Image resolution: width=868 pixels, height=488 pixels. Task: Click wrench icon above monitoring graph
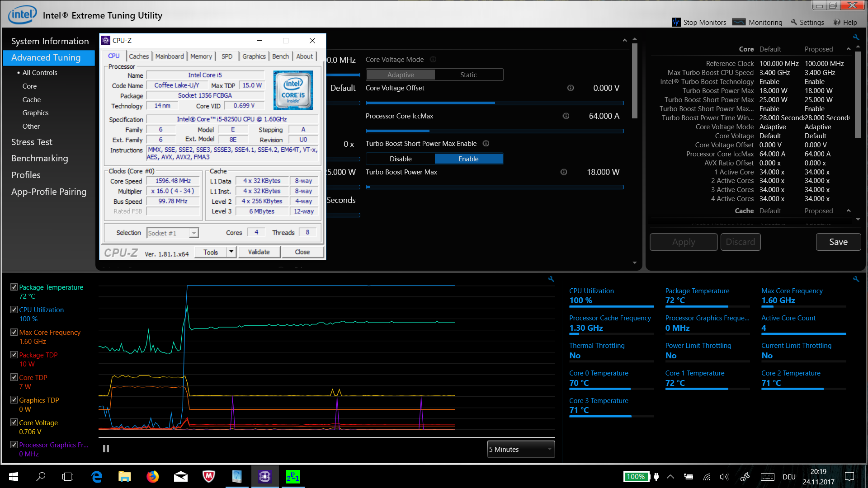pos(551,279)
